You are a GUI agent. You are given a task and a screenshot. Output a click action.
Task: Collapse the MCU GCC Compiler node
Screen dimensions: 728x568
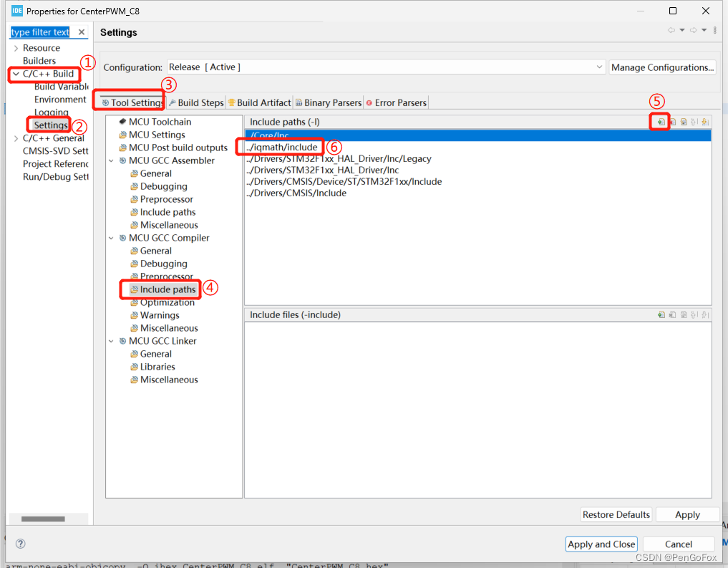coord(111,238)
